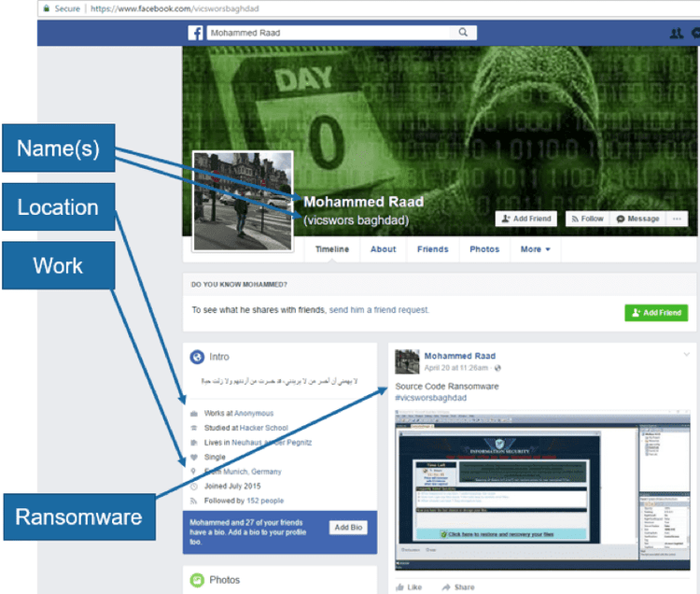This screenshot has height=594, width=700.
Task: Open the three-dots profile options menu
Action: [x=679, y=219]
